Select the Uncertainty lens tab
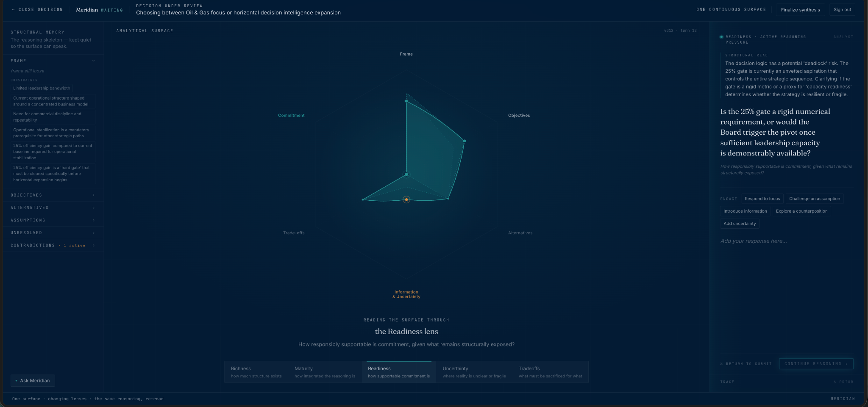Viewport: 868px width, 407px height. tap(474, 372)
